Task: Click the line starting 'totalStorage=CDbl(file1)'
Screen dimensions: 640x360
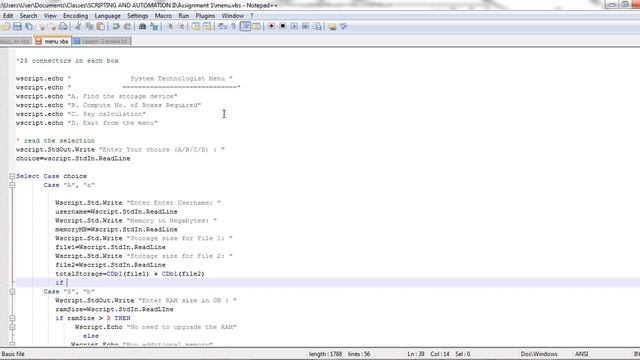Action: 130,274
